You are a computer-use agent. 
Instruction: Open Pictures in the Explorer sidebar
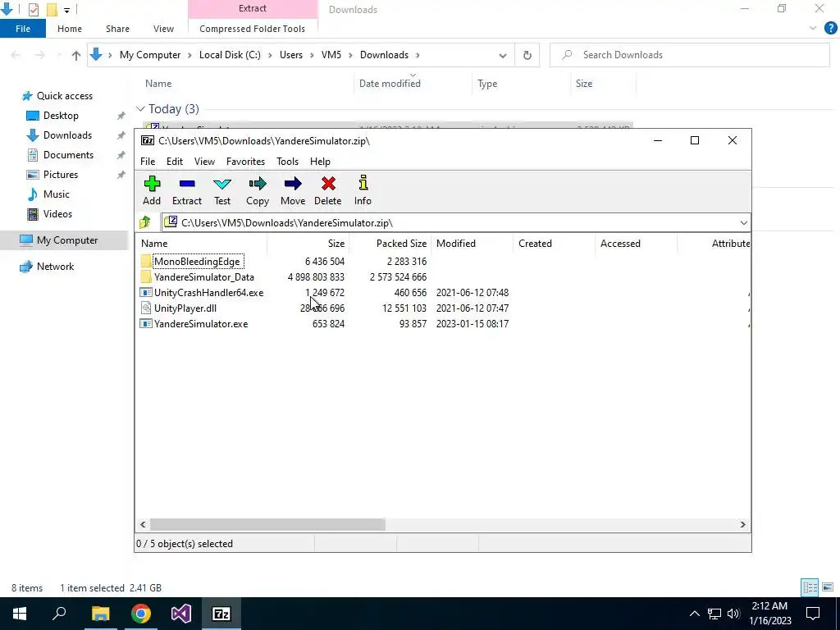point(61,175)
